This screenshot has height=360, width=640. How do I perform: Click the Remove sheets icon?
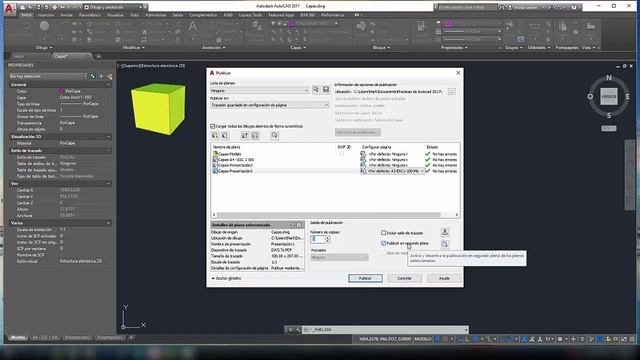click(225, 136)
